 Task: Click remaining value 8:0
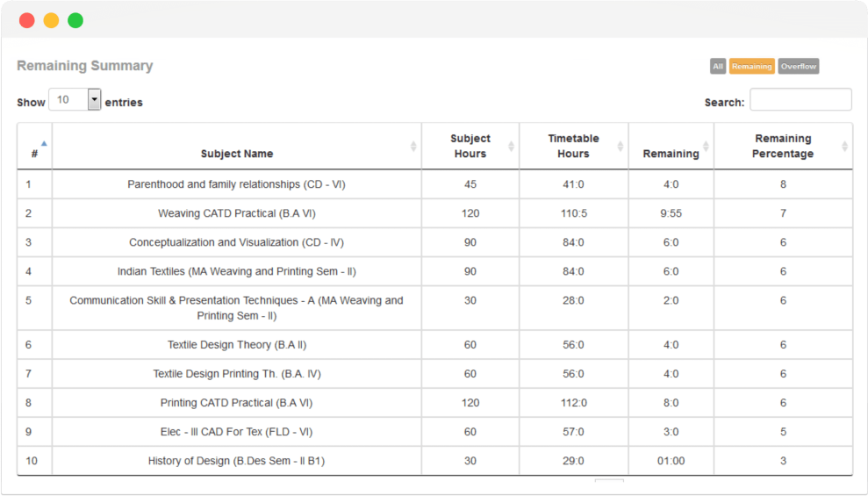[x=671, y=403]
